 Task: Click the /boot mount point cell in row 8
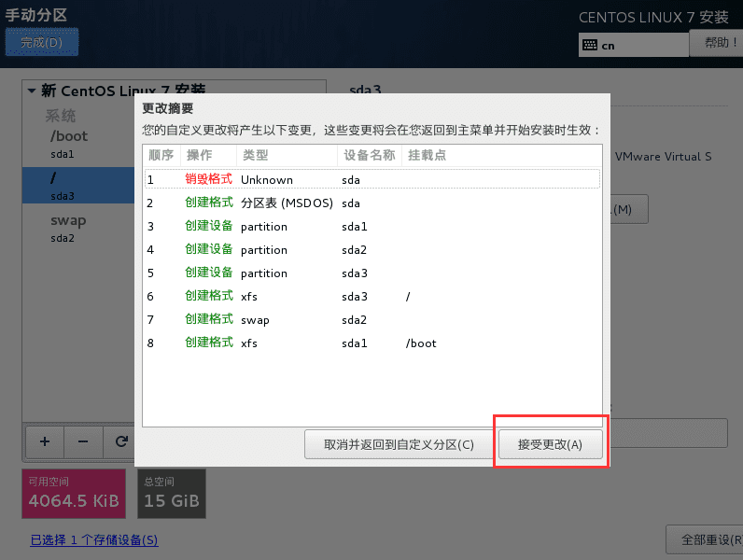tap(421, 343)
